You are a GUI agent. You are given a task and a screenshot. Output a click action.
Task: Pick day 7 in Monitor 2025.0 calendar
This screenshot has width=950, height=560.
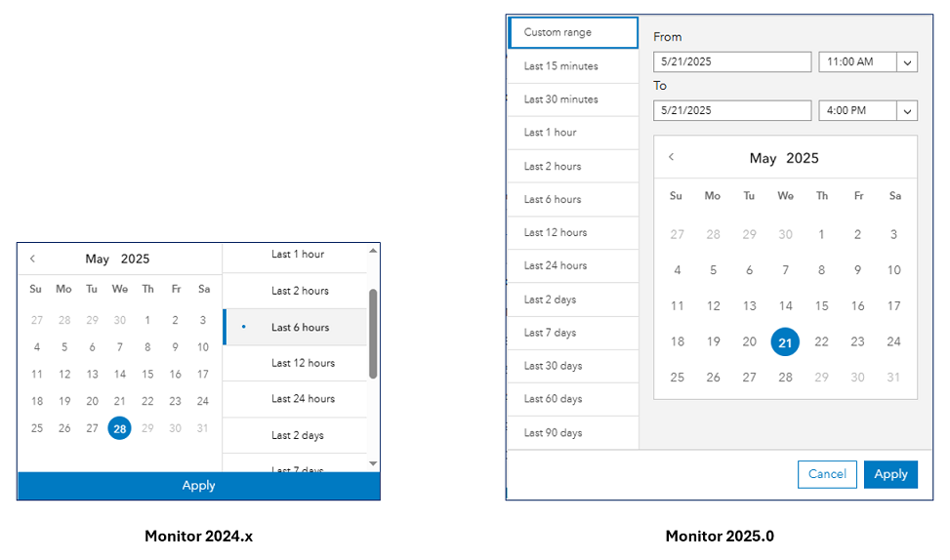pyautogui.click(x=785, y=270)
